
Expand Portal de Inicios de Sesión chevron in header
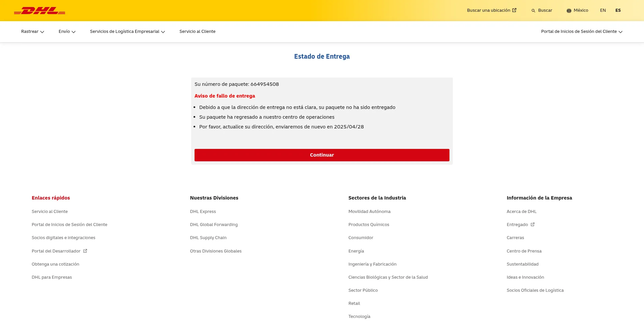(621, 32)
